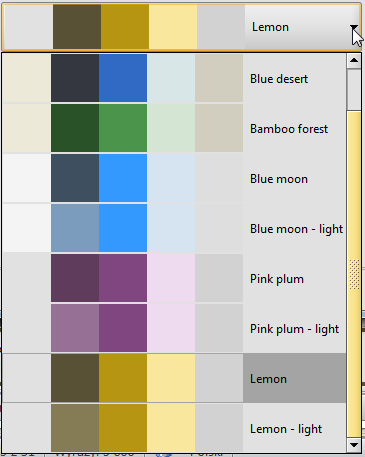Select the highlighted Lemon list item
The width and height of the screenshot is (365, 457).
coord(174,378)
